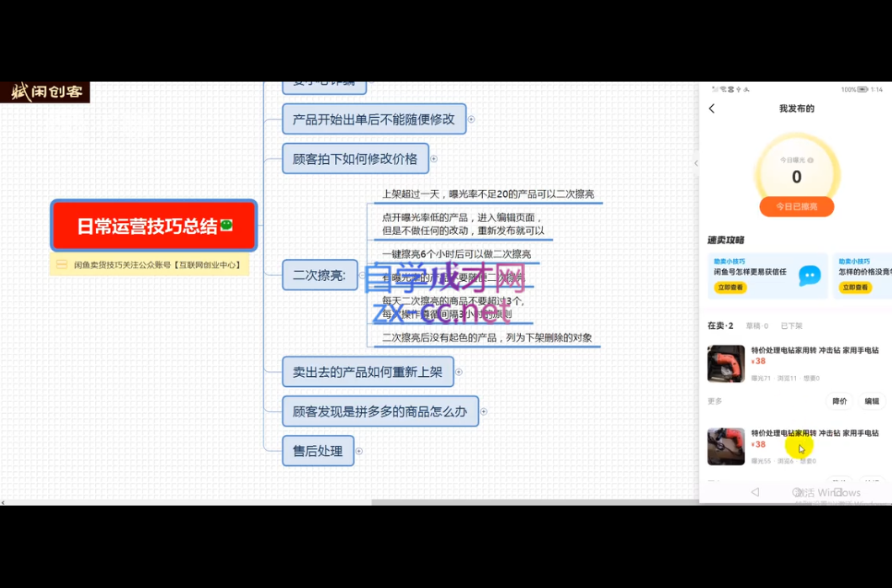Switch to the 已下架 tab
This screenshot has height=588, width=892.
pos(791,326)
